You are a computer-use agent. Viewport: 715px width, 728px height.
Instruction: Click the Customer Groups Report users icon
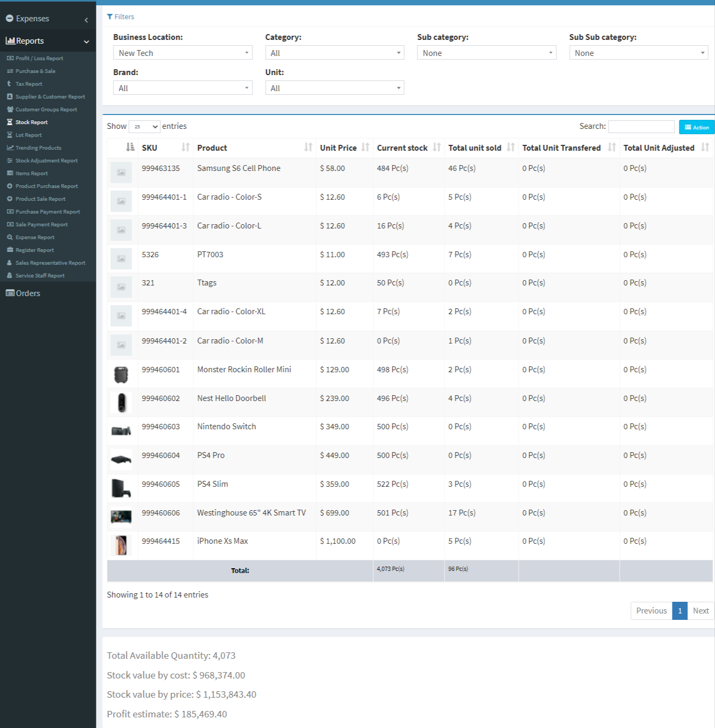click(x=10, y=110)
